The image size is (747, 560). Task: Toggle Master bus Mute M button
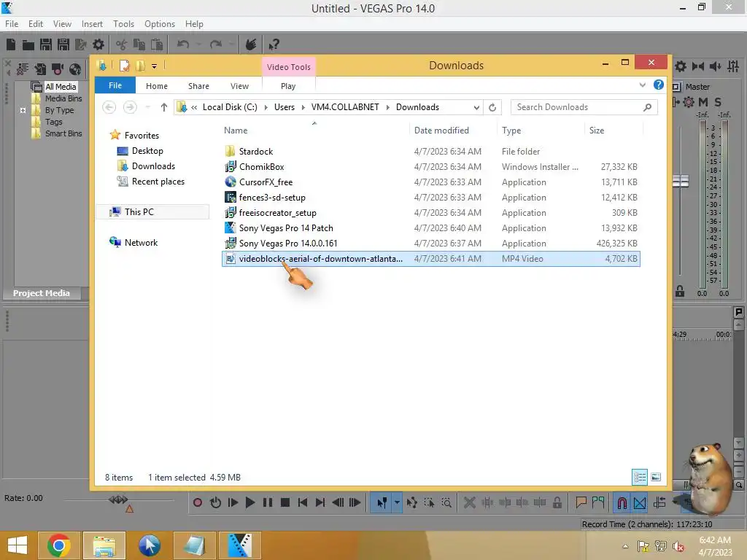pos(703,102)
